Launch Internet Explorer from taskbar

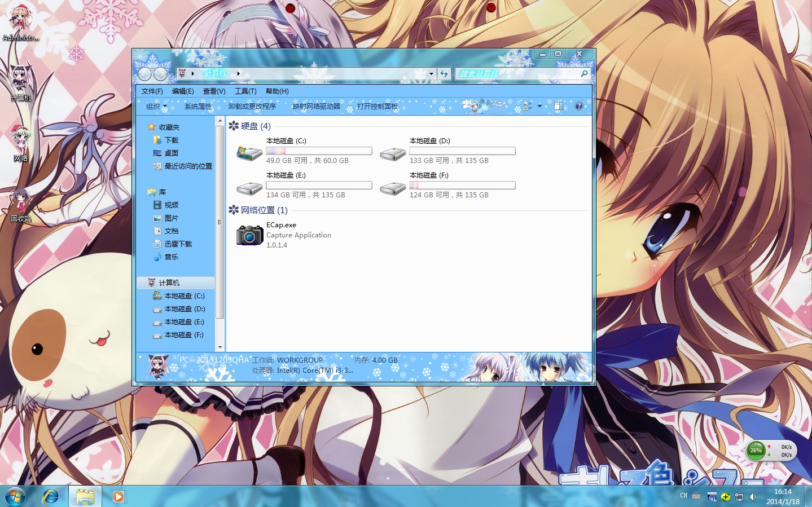pos(51,496)
